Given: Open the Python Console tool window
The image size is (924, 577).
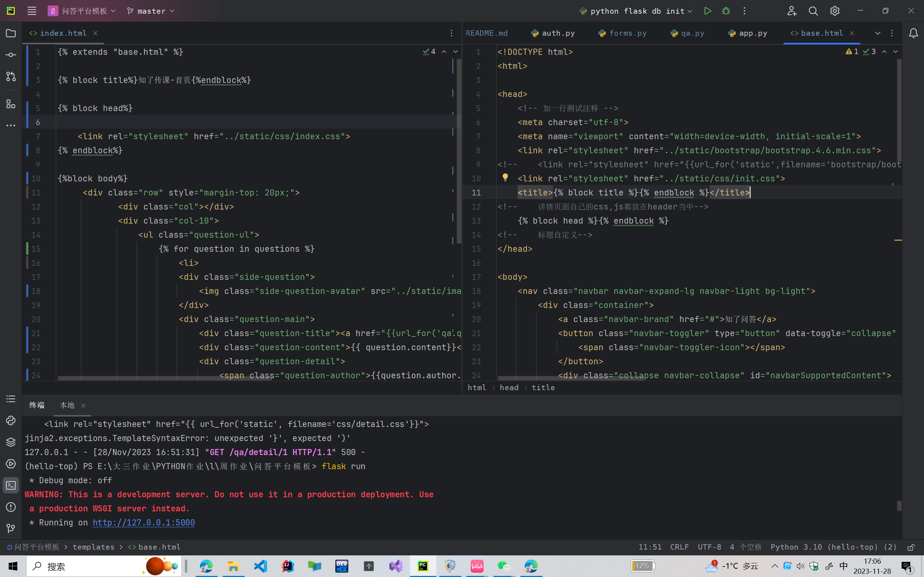Looking at the screenshot, I should point(11,420).
